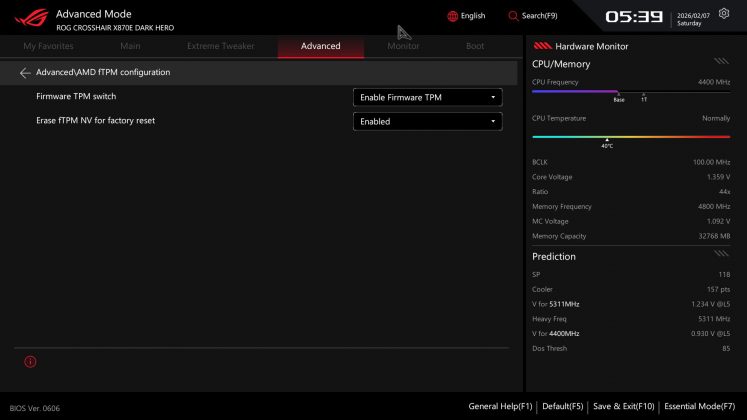The height and width of the screenshot is (420, 747).
Task: Open the Boot tab
Action: click(475, 46)
